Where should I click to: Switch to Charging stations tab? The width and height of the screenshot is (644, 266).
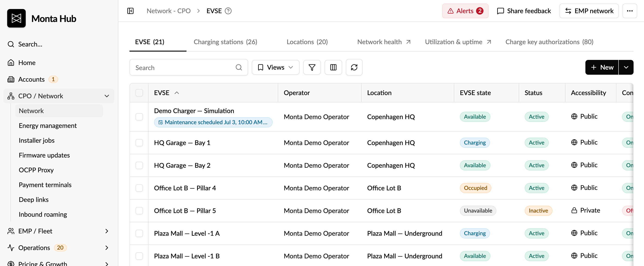(225, 42)
